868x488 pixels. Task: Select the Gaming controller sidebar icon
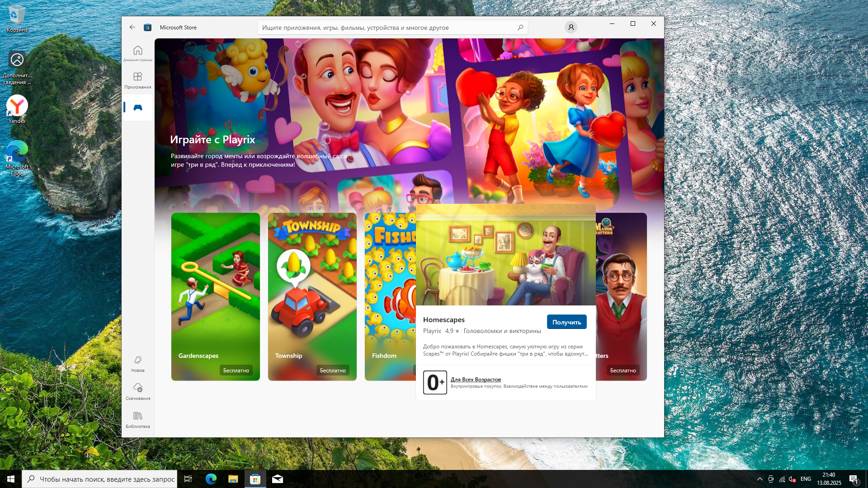pos(138,108)
